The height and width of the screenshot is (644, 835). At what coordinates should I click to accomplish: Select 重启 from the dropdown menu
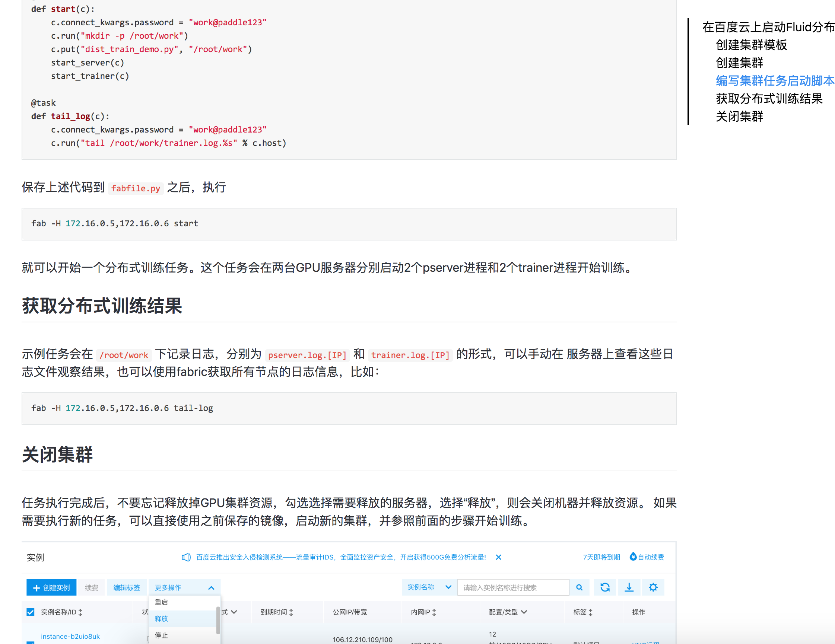161,602
